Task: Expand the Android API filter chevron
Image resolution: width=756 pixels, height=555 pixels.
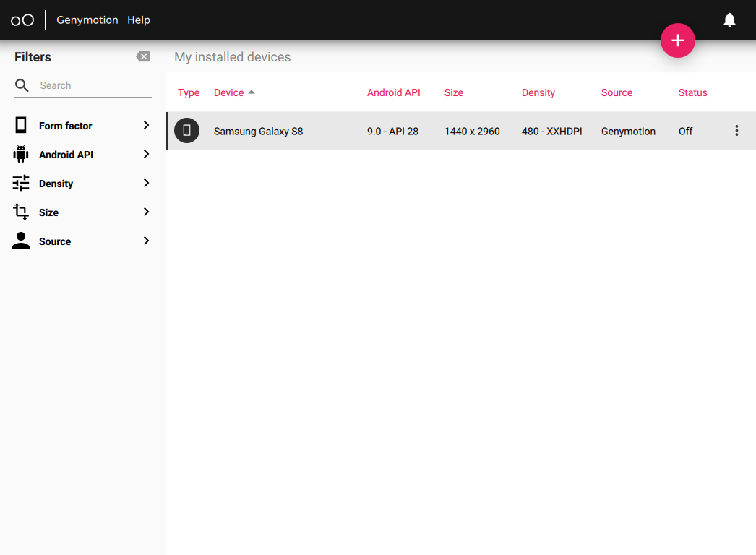Action: pos(147,155)
